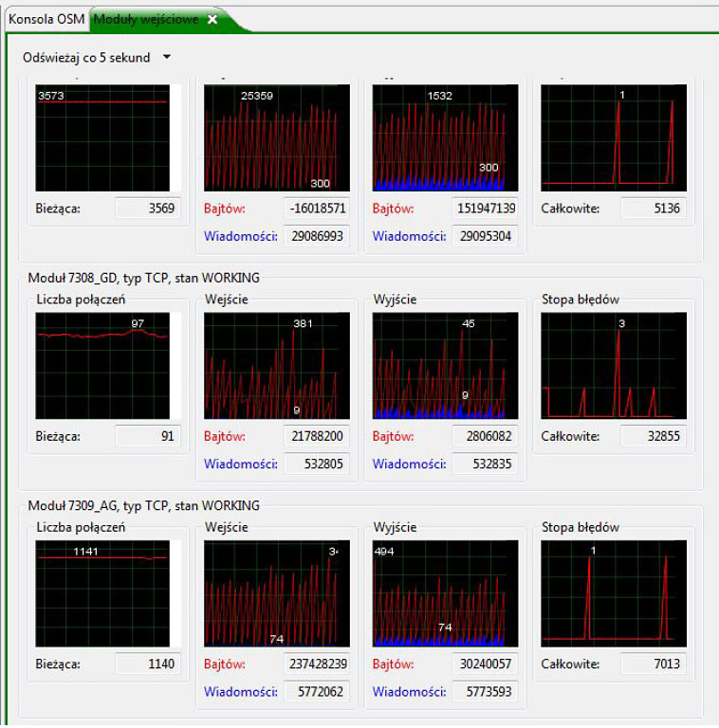Open the refresh interval dropdown arrow
The height and width of the screenshot is (728, 719).
point(167,57)
